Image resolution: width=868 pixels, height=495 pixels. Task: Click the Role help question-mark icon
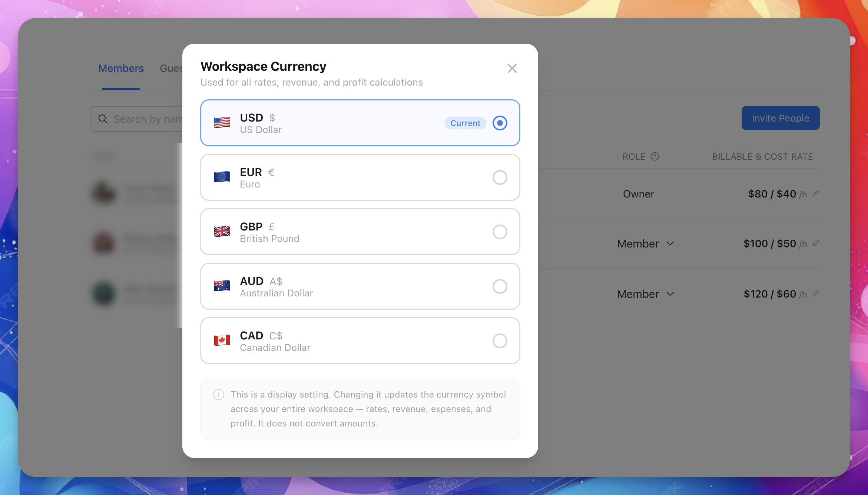655,156
